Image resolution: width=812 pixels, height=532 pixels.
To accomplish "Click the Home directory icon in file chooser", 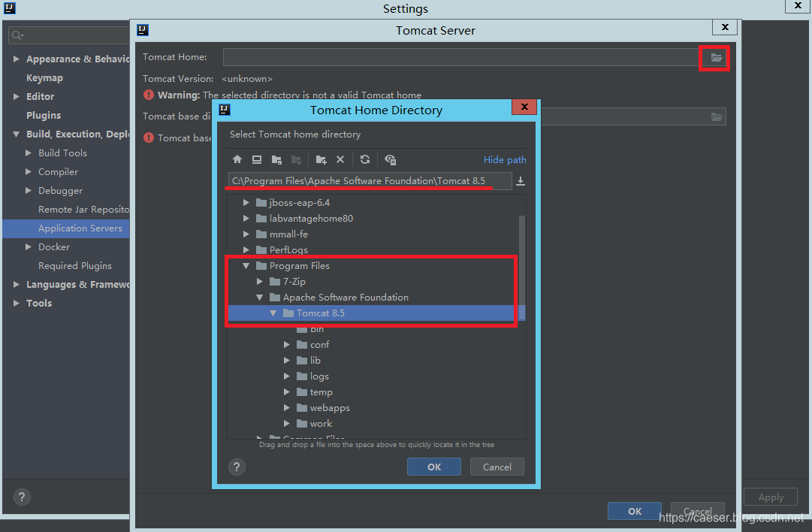I will point(237,159).
